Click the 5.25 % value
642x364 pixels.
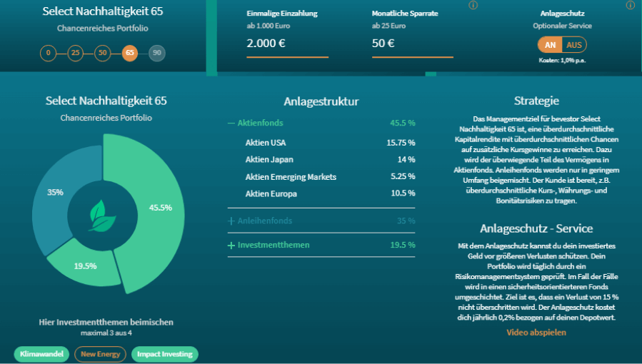[403, 177]
